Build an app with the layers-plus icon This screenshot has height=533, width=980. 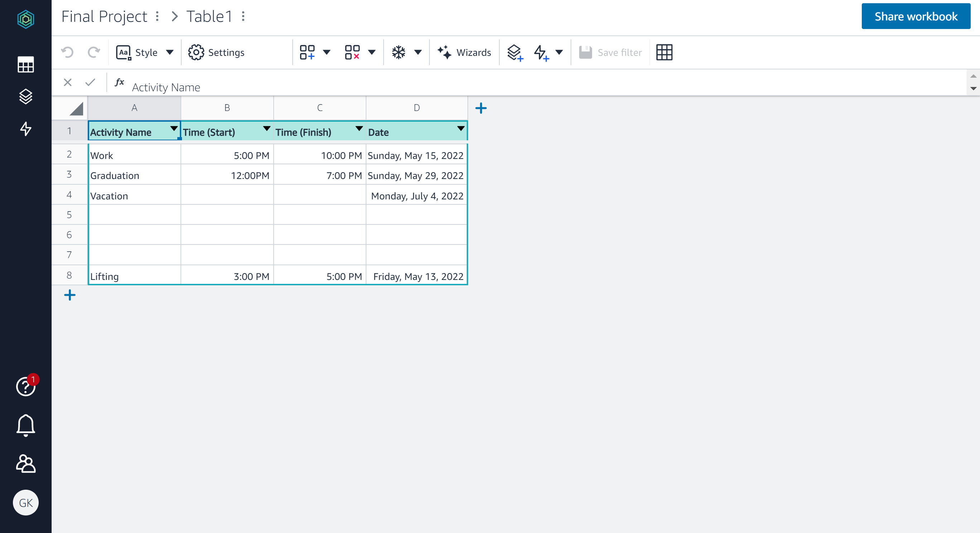click(514, 52)
